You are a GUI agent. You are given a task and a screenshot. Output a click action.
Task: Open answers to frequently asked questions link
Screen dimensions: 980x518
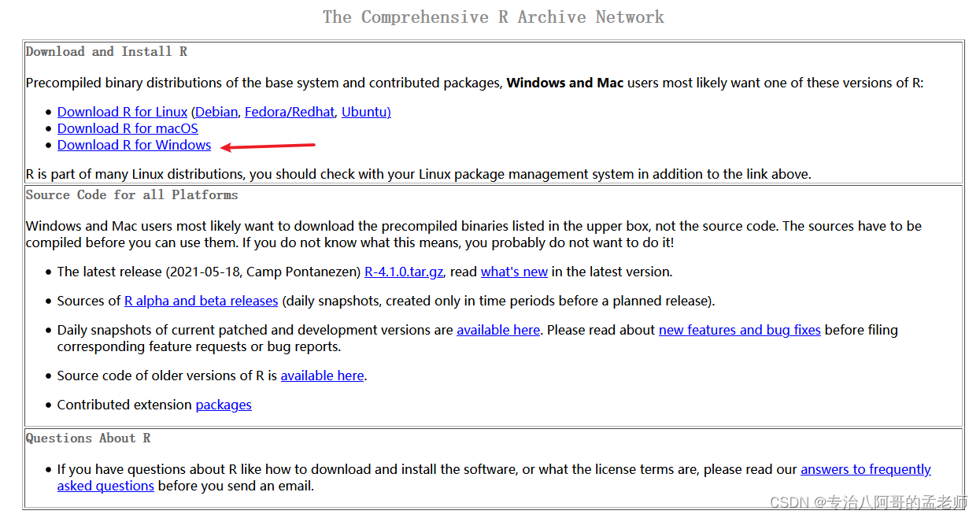(866, 469)
